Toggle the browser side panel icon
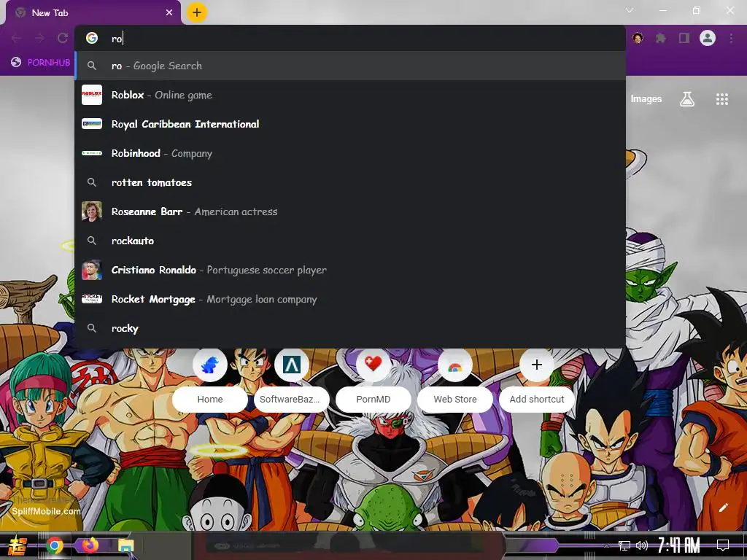 (x=684, y=38)
